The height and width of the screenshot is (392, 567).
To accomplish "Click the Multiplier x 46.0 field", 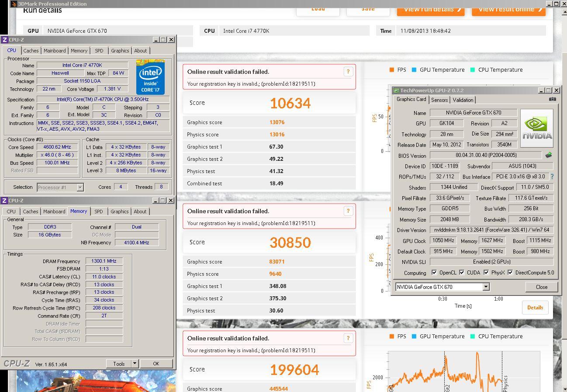I will click(x=57, y=155).
